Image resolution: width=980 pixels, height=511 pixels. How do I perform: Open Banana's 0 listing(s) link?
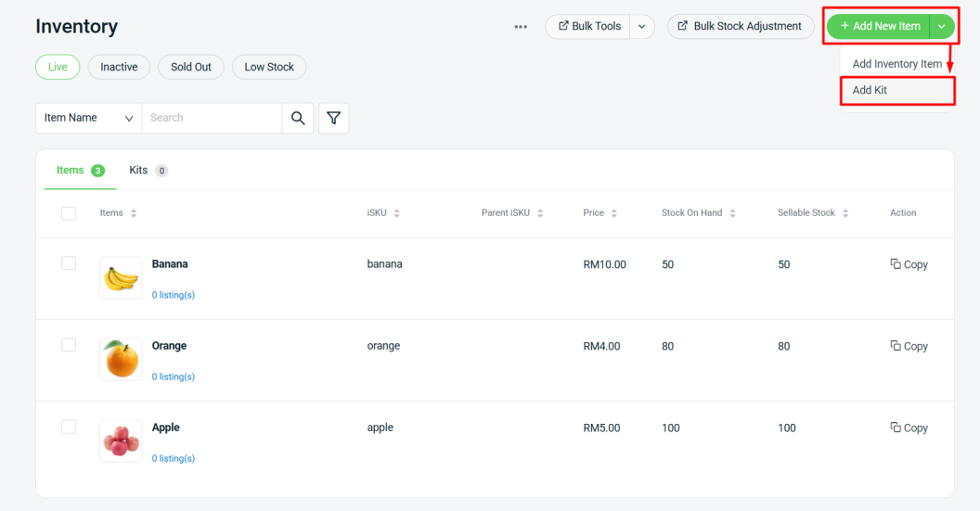point(174,295)
